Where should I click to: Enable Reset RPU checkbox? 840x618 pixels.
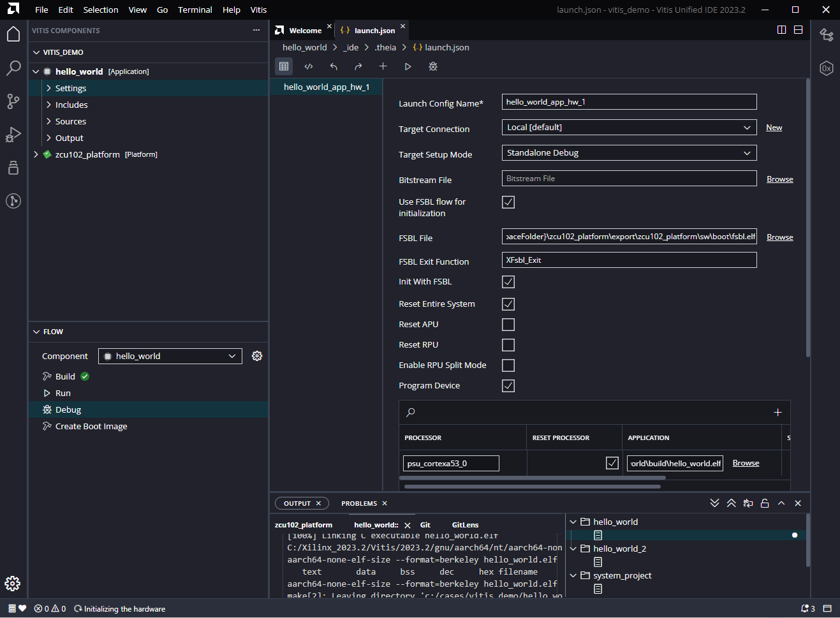[508, 345]
